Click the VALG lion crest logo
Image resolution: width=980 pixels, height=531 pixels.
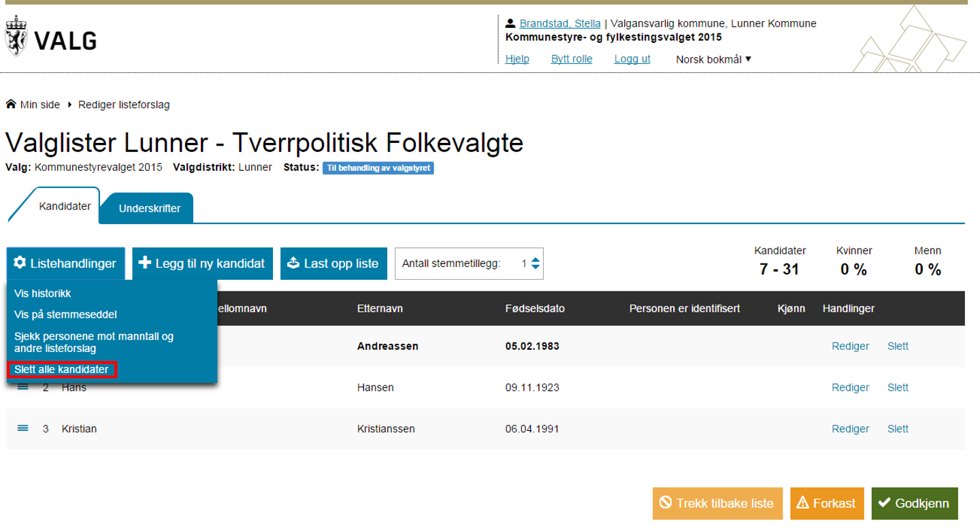14,37
